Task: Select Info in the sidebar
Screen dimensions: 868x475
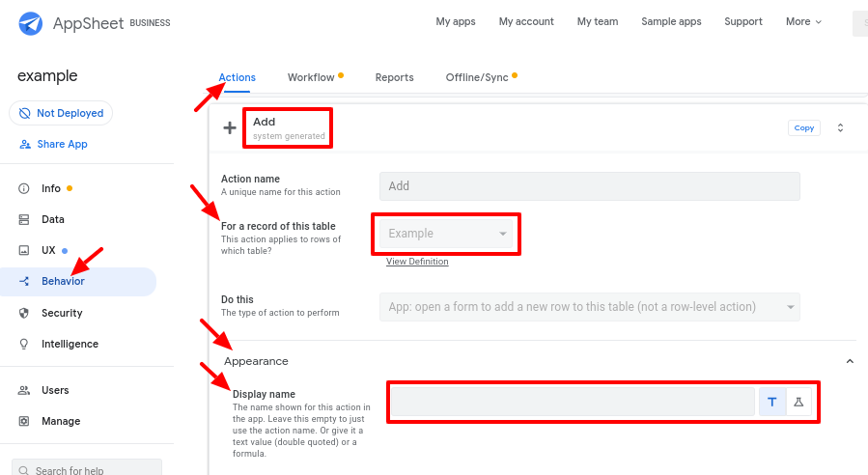Action: [51, 189]
